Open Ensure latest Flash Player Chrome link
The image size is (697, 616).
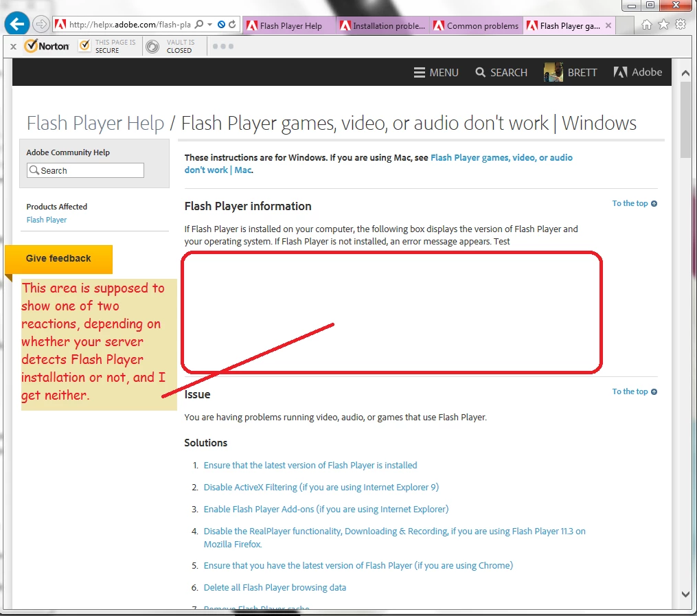tap(358, 565)
